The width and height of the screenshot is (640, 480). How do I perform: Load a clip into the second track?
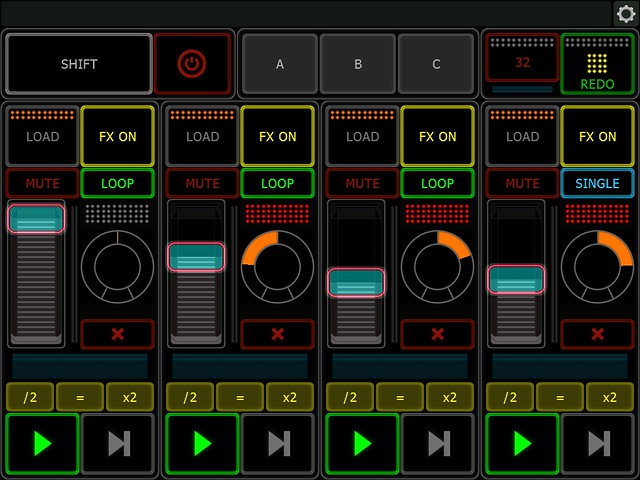(202, 136)
